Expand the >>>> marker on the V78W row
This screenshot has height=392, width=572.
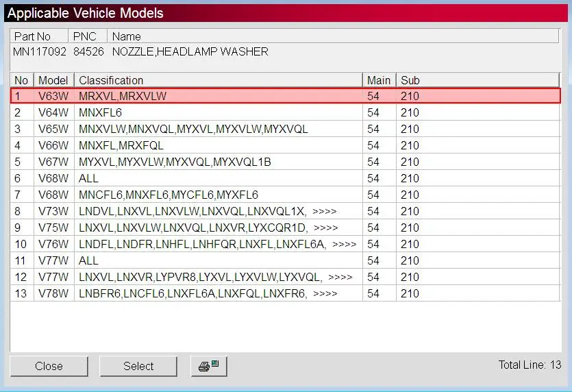[x=325, y=293]
